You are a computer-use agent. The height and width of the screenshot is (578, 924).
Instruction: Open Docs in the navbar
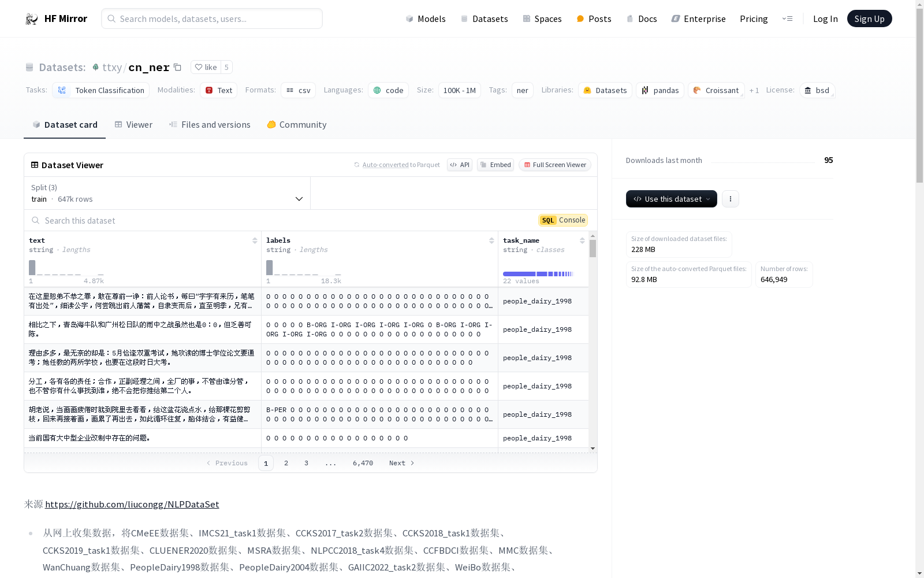coord(642,18)
